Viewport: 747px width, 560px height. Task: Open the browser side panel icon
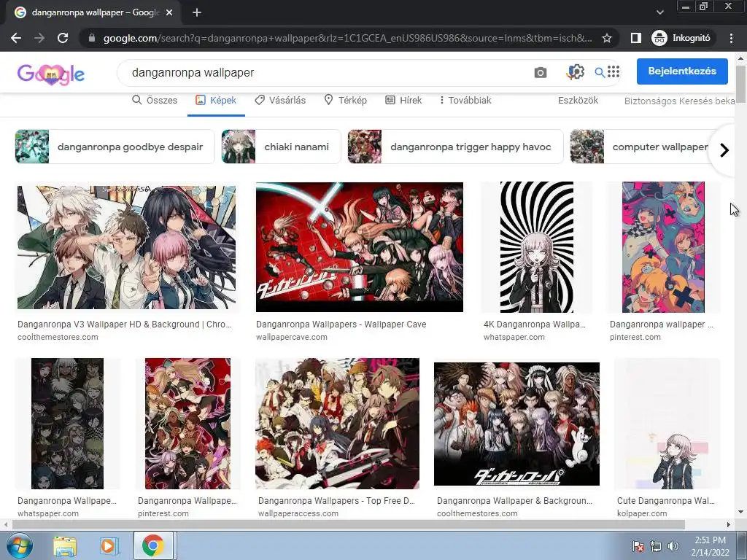click(635, 38)
